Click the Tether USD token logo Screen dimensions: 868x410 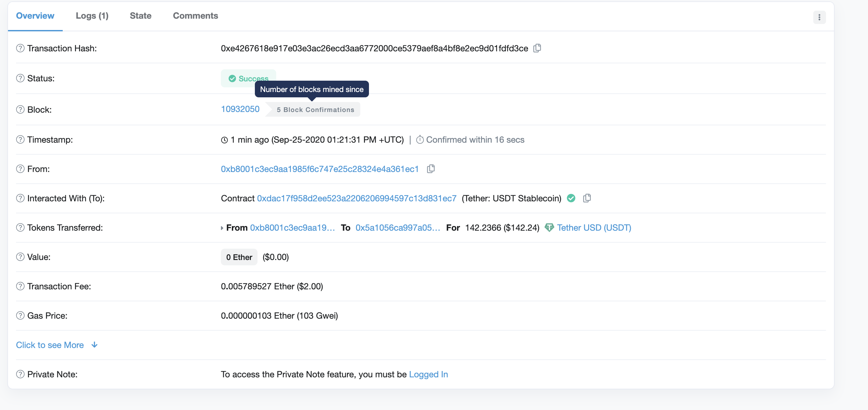[x=549, y=228]
